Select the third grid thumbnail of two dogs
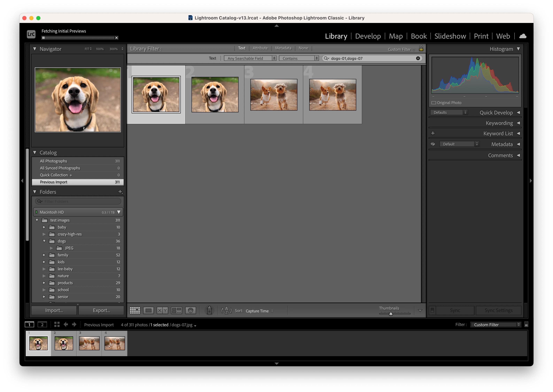Viewport: 553px width, 392px height. [274, 95]
